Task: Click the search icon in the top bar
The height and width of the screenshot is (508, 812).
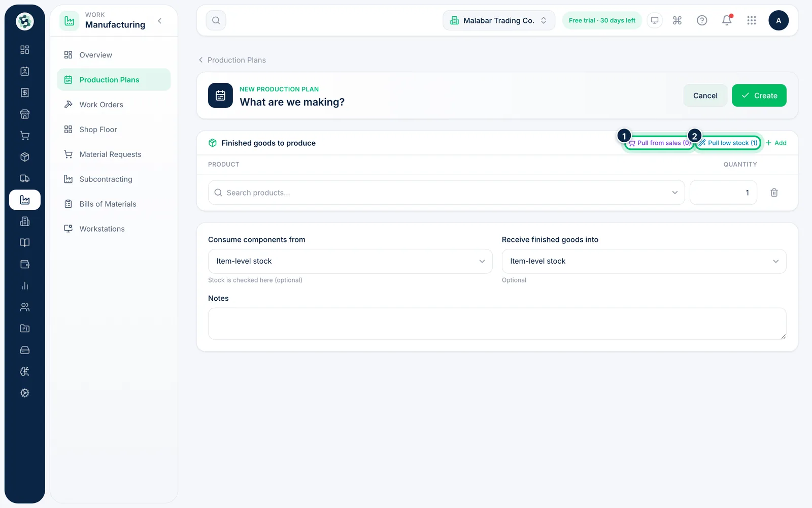Action: click(x=216, y=20)
